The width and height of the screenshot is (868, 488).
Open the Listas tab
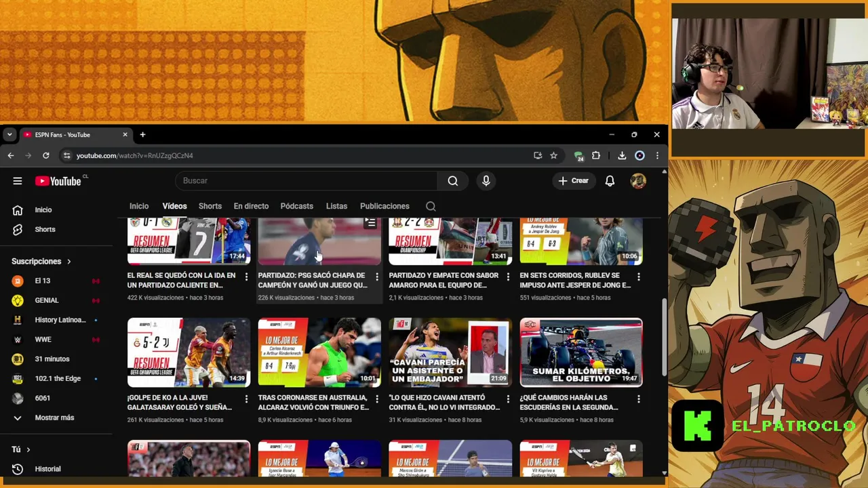tap(336, 206)
